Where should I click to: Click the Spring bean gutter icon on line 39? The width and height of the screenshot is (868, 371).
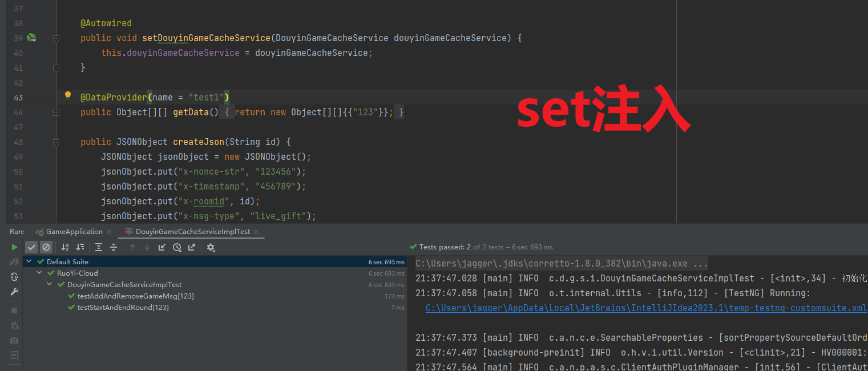[32, 38]
